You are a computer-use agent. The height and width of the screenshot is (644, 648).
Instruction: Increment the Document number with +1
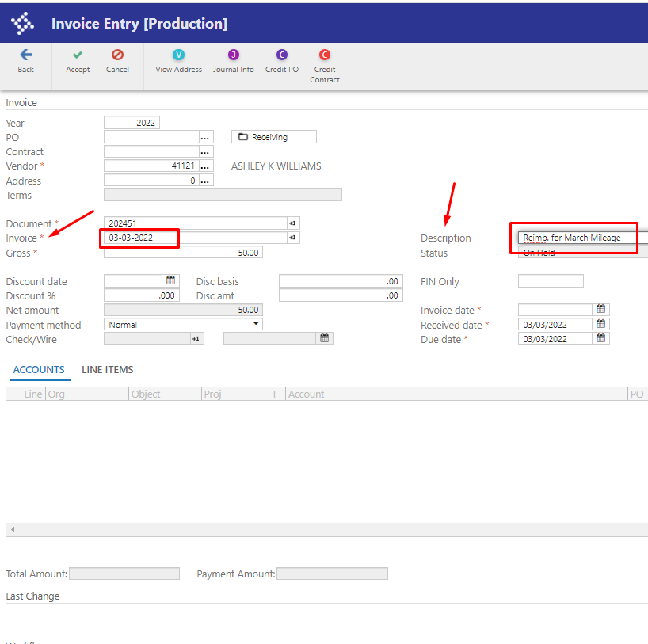[x=292, y=223]
